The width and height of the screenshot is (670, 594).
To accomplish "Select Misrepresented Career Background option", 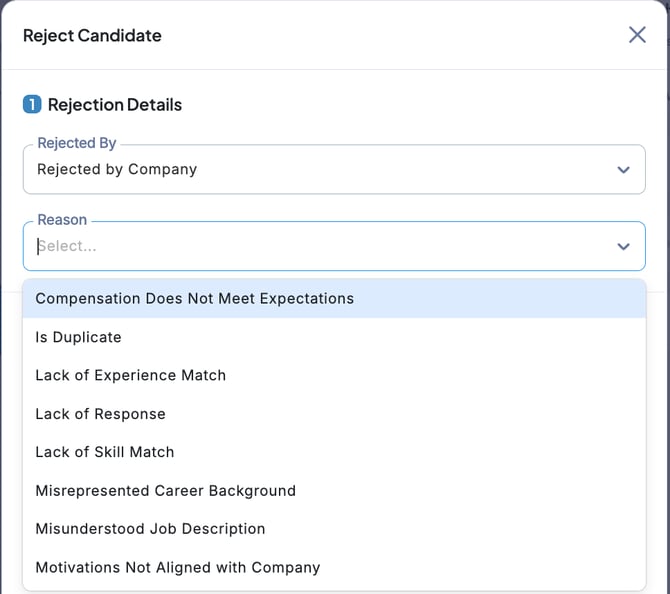I will 166,491.
